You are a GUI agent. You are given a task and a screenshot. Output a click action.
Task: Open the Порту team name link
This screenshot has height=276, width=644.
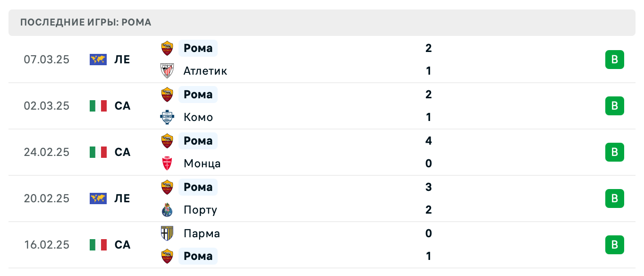click(x=200, y=210)
